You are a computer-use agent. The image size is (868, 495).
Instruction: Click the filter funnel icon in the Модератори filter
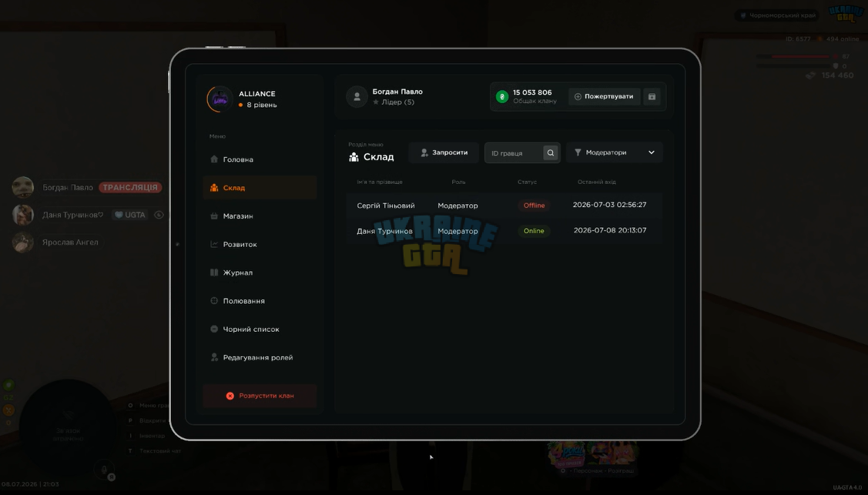(578, 152)
